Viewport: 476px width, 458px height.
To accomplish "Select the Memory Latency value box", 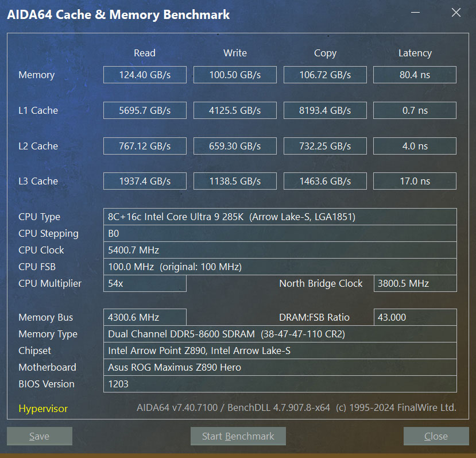I will pyautogui.click(x=415, y=75).
